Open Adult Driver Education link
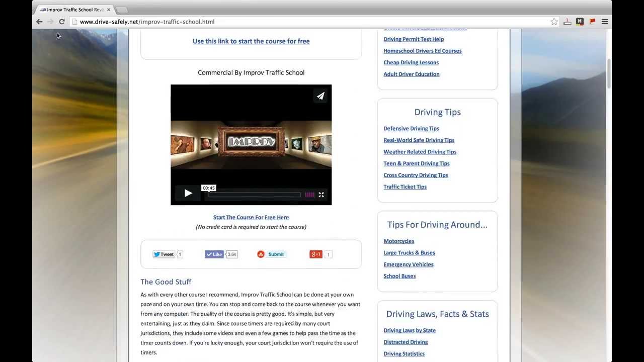Viewport: 644px width, 362px height. tap(412, 74)
